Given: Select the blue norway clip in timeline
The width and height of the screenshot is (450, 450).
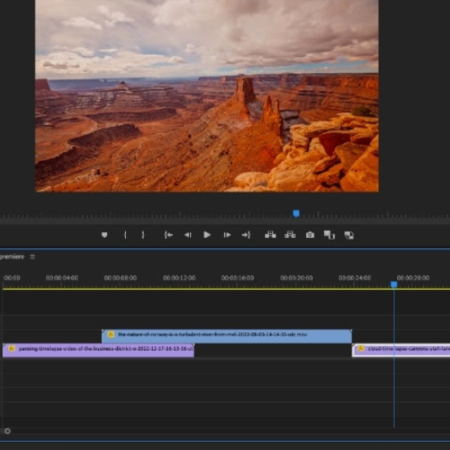Looking at the screenshot, I should coord(227,336).
